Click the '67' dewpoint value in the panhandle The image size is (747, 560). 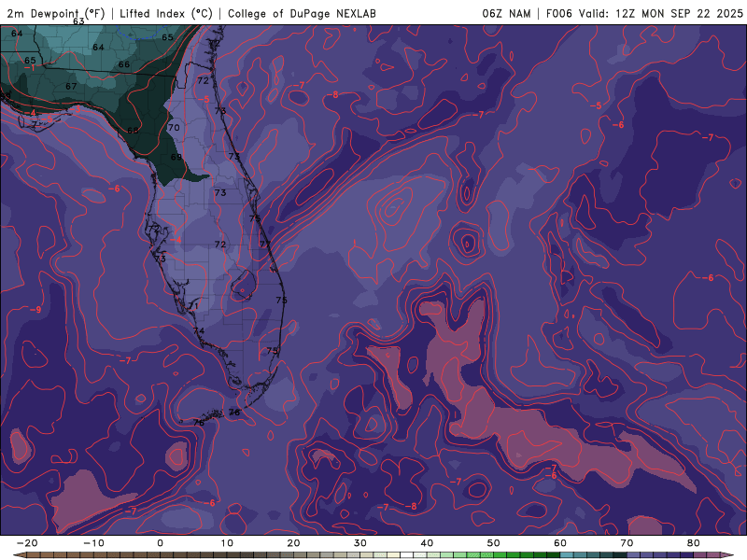[71, 86]
